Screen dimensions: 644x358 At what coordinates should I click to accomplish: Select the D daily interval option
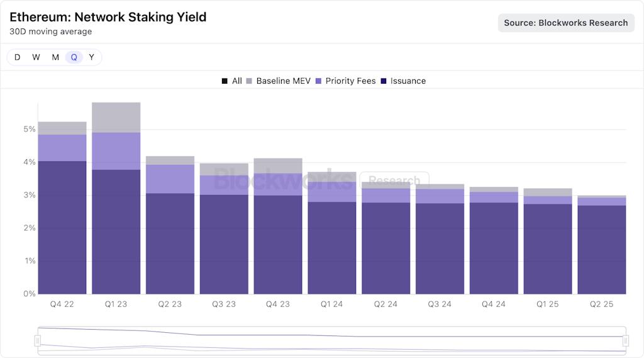click(18, 57)
